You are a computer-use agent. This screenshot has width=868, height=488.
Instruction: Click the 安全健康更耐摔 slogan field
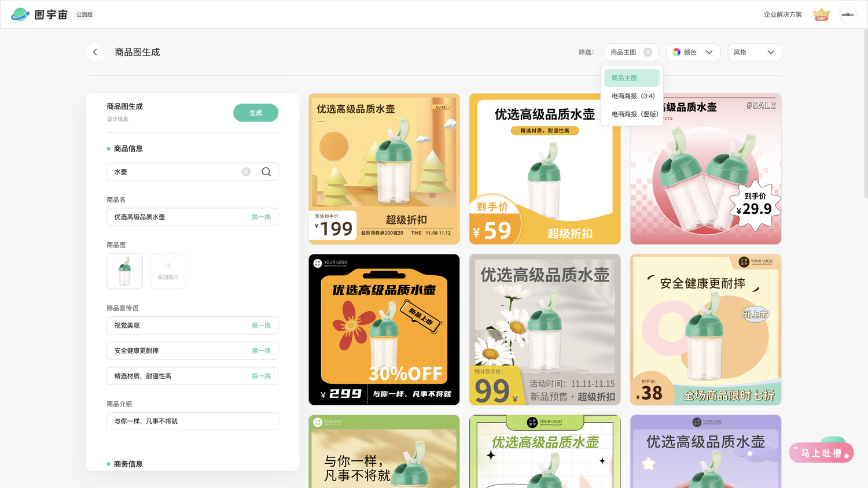pos(192,351)
